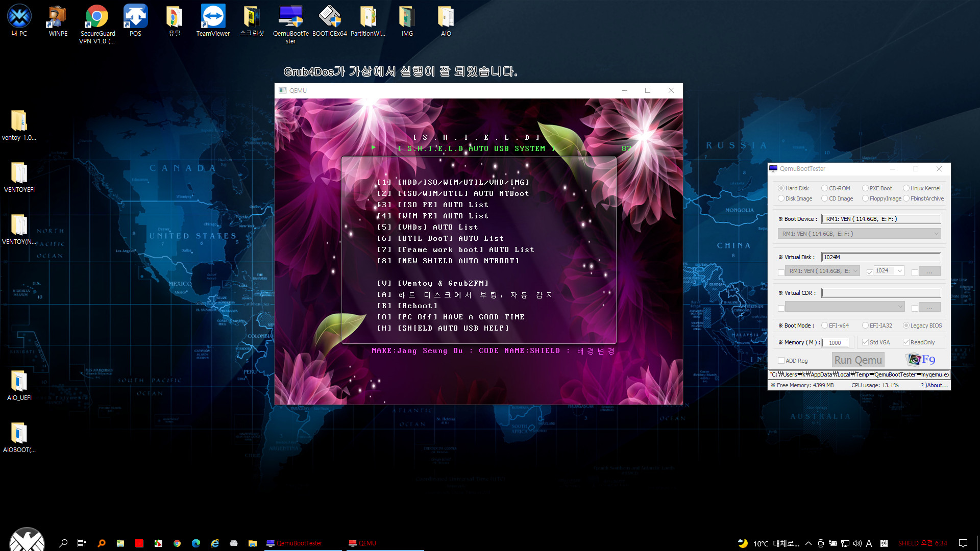
Task: Show hidden system tray icons chevron
Action: coord(808,543)
